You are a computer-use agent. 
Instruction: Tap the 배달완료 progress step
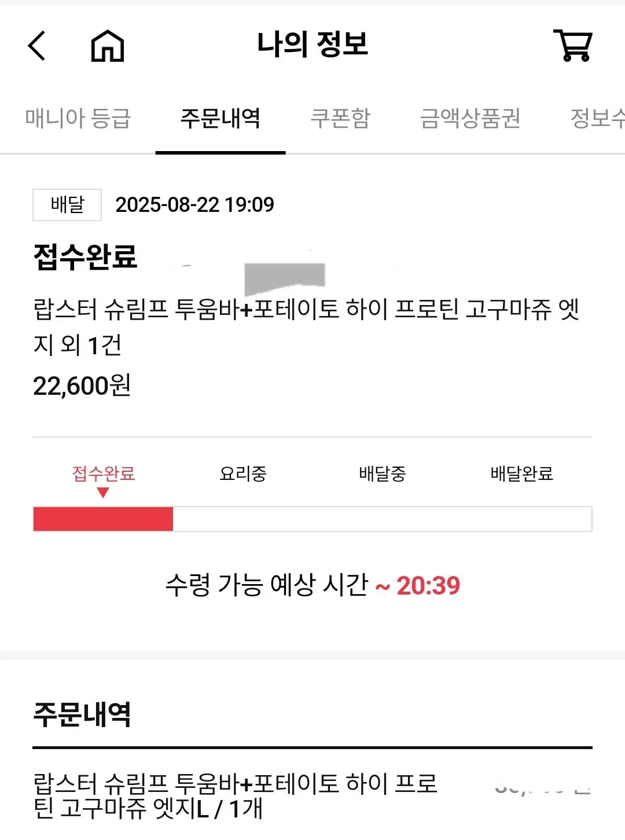click(x=521, y=474)
